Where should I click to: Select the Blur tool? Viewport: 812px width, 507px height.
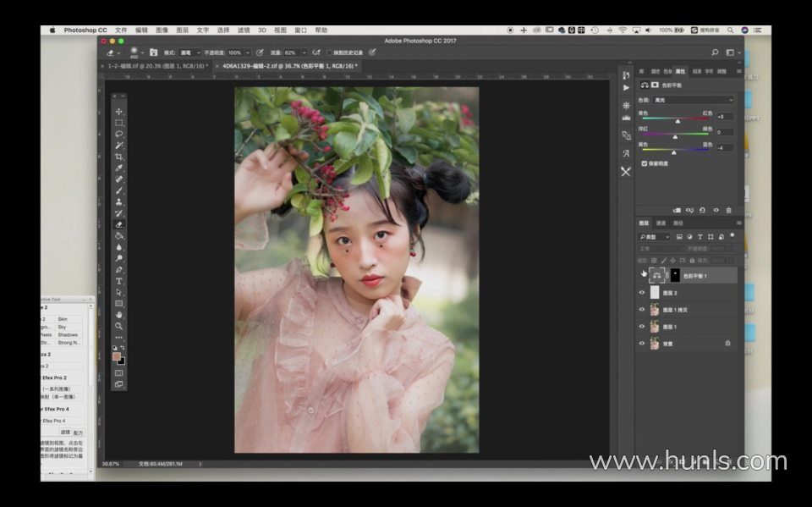click(x=119, y=247)
